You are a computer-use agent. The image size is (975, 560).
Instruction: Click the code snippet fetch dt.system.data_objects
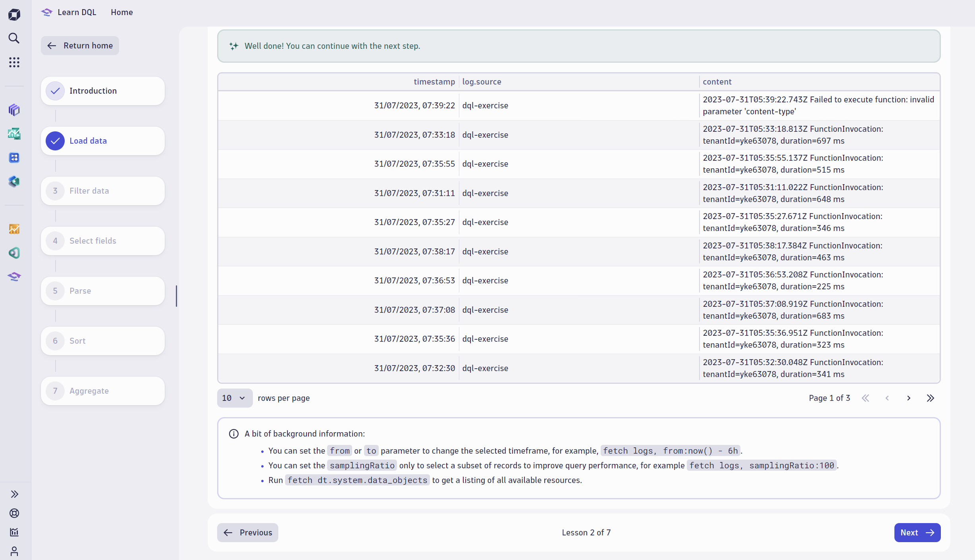(357, 480)
